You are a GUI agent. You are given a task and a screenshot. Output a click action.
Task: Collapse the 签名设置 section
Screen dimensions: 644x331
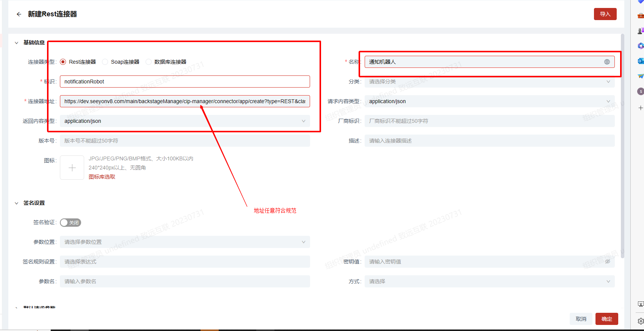point(16,203)
